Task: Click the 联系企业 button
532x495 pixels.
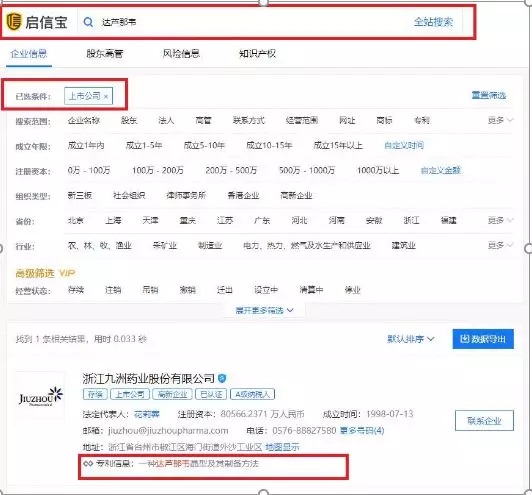Action: pos(484,421)
